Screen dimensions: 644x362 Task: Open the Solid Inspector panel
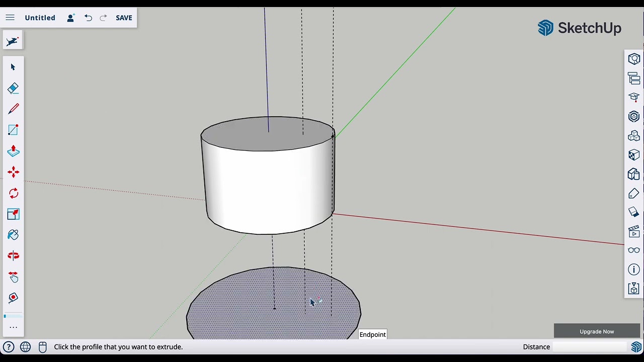(634, 289)
